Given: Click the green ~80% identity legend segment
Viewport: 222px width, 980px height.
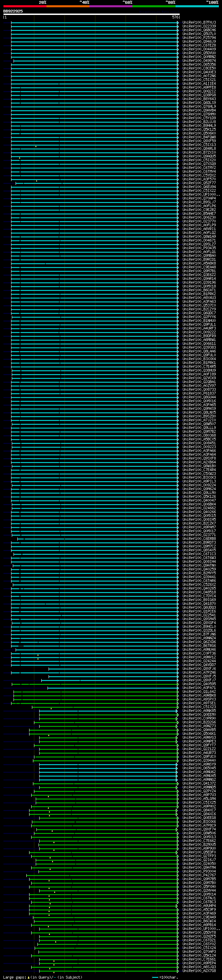Looking at the screenshot, I should point(154,6).
